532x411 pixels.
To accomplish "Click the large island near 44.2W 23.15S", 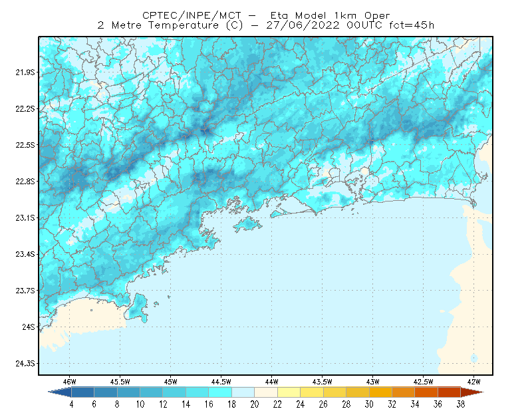I will [247, 224].
